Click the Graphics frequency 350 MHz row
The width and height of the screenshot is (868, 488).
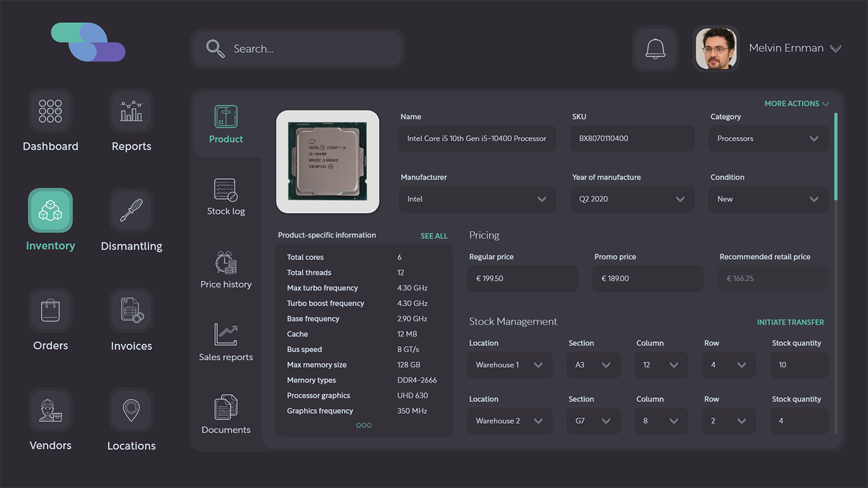coord(364,411)
